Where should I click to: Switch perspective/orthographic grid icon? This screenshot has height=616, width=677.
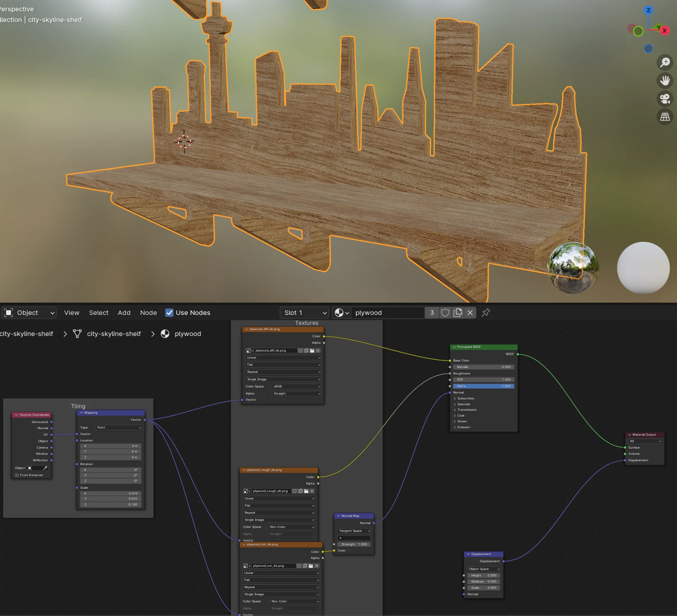pyautogui.click(x=665, y=117)
